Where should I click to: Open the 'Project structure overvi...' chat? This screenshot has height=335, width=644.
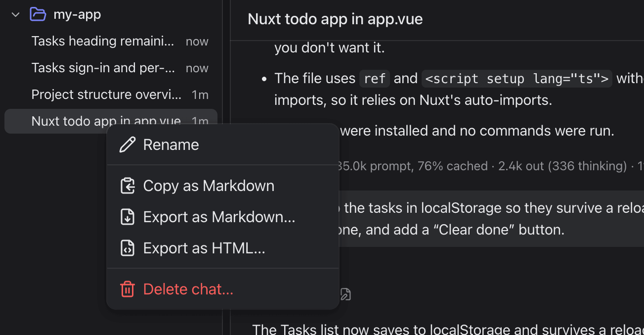click(x=111, y=95)
